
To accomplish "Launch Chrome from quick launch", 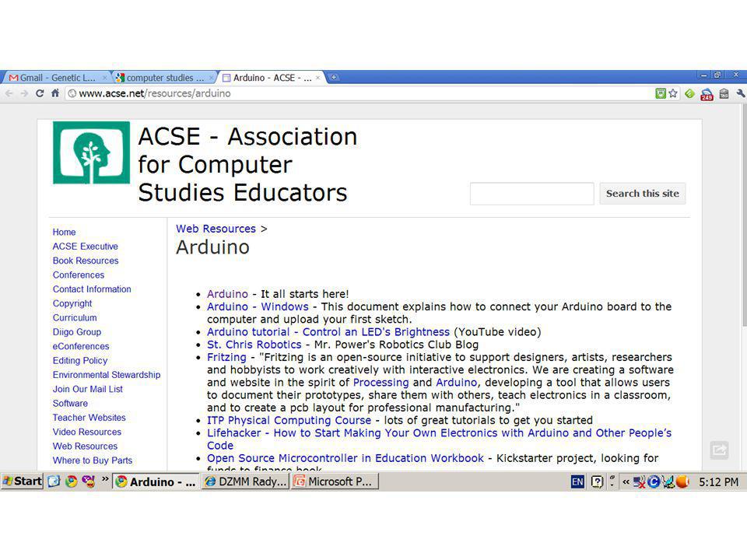I will [x=71, y=481].
